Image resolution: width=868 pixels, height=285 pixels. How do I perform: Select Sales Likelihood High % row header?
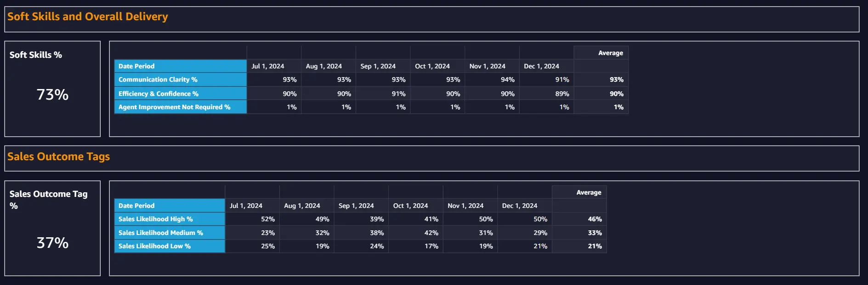(x=170, y=219)
